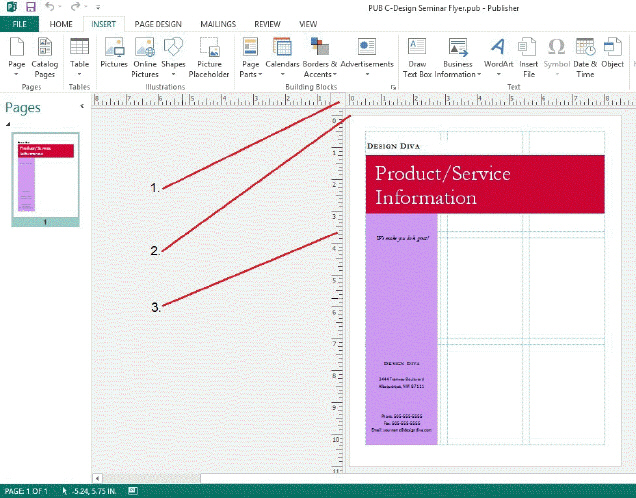Open the PAGE DESIGN tab

tap(158, 24)
